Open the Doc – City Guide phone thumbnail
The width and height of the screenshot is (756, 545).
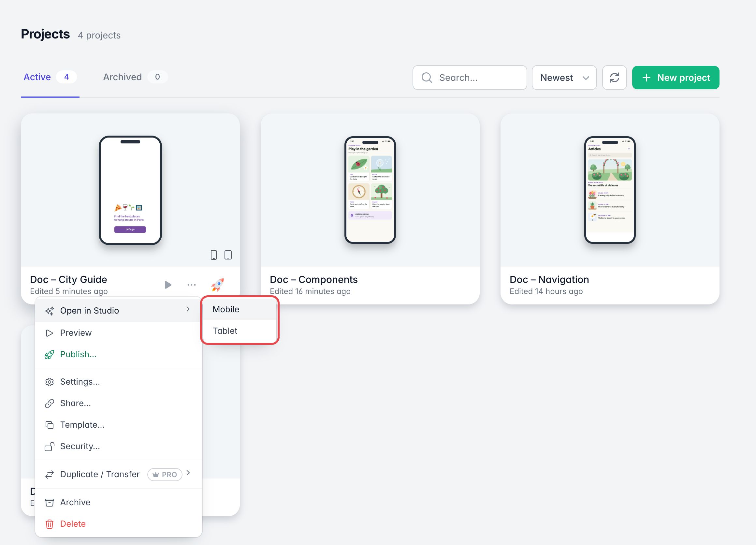pos(130,190)
